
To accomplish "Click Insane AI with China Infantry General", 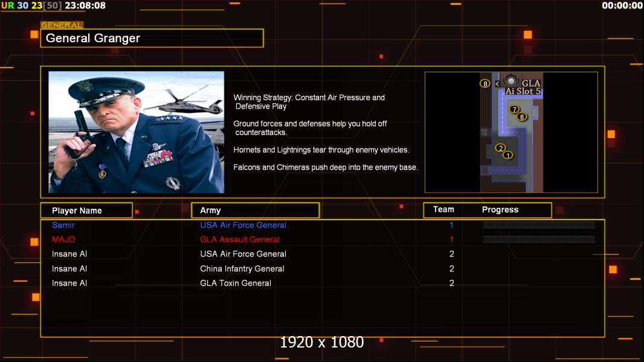I will click(x=69, y=268).
